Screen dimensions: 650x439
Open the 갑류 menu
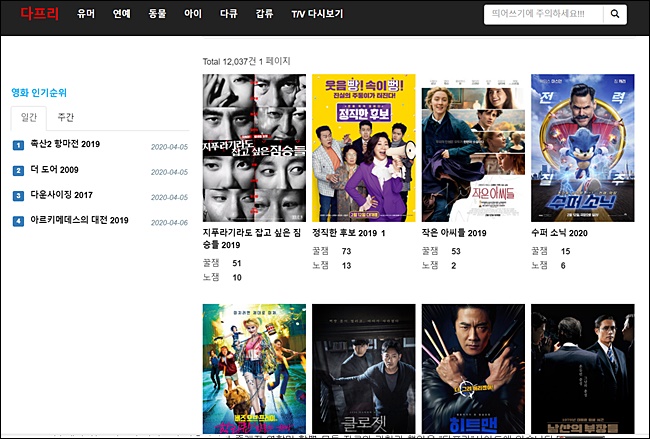click(264, 14)
